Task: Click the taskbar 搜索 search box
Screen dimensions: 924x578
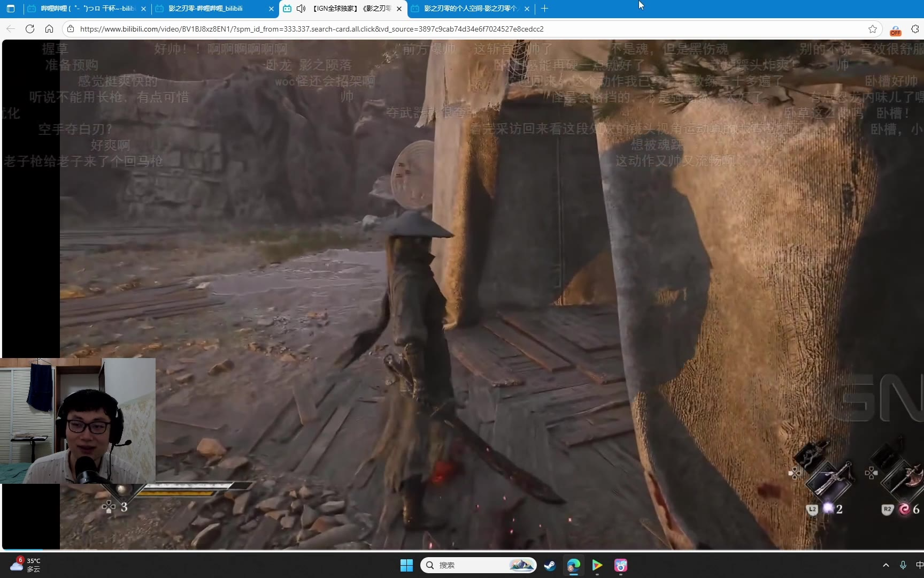Action: [478, 565]
